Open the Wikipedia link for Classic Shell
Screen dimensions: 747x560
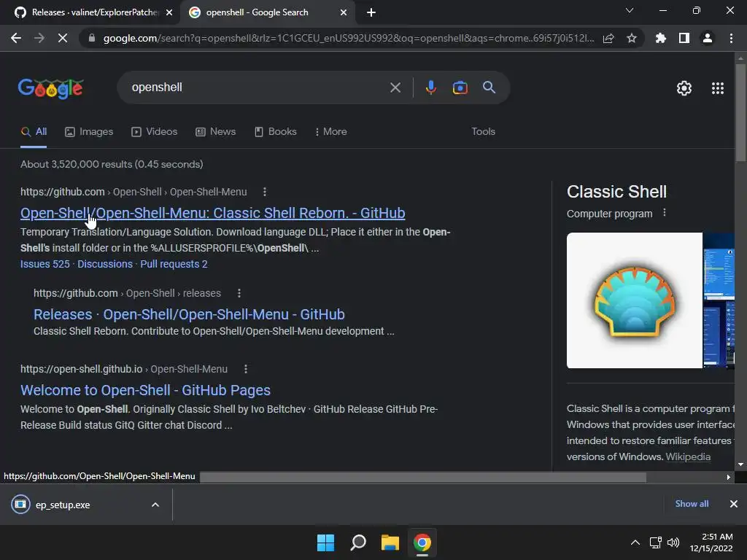point(688,456)
